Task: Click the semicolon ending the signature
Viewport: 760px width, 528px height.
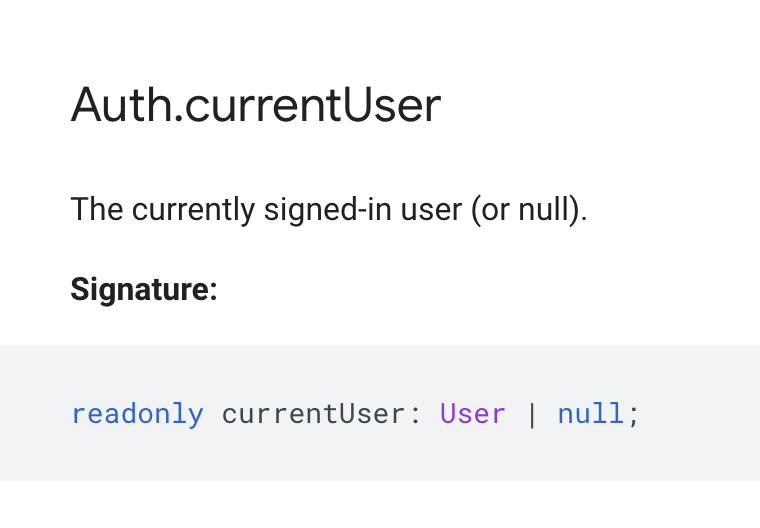Action: point(633,416)
